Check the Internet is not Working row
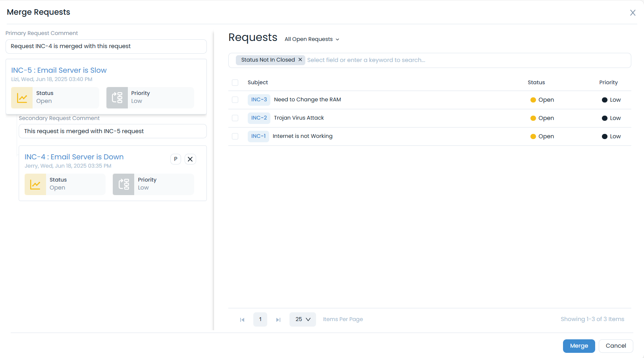The width and height of the screenshot is (644, 358). [235, 136]
